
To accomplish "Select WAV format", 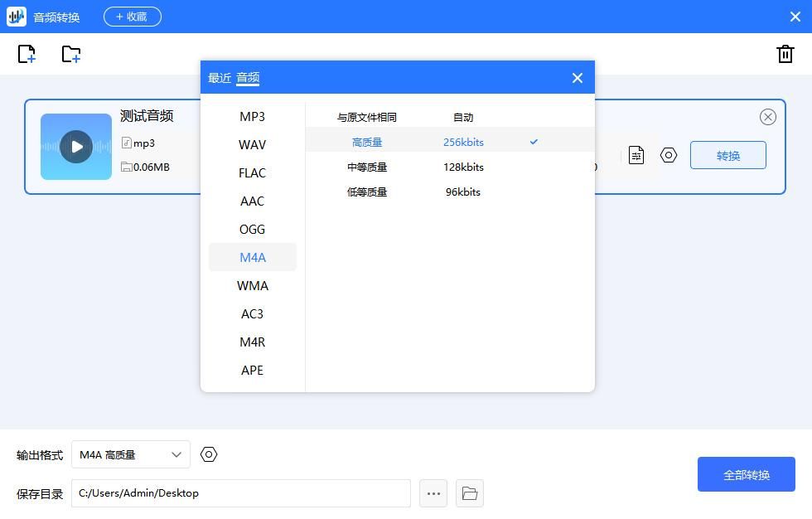I will pyautogui.click(x=252, y=144).
